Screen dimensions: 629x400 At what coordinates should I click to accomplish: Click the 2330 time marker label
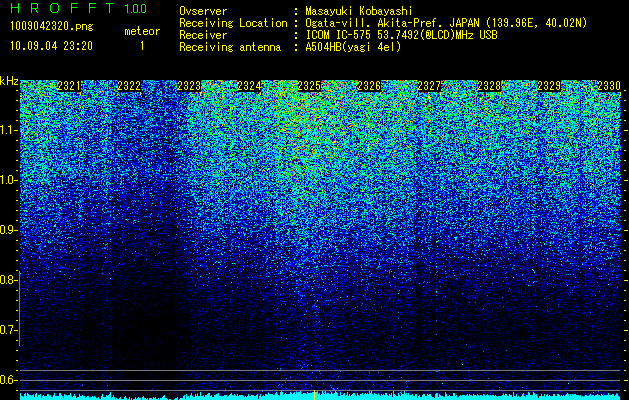(x=609, y=86)
